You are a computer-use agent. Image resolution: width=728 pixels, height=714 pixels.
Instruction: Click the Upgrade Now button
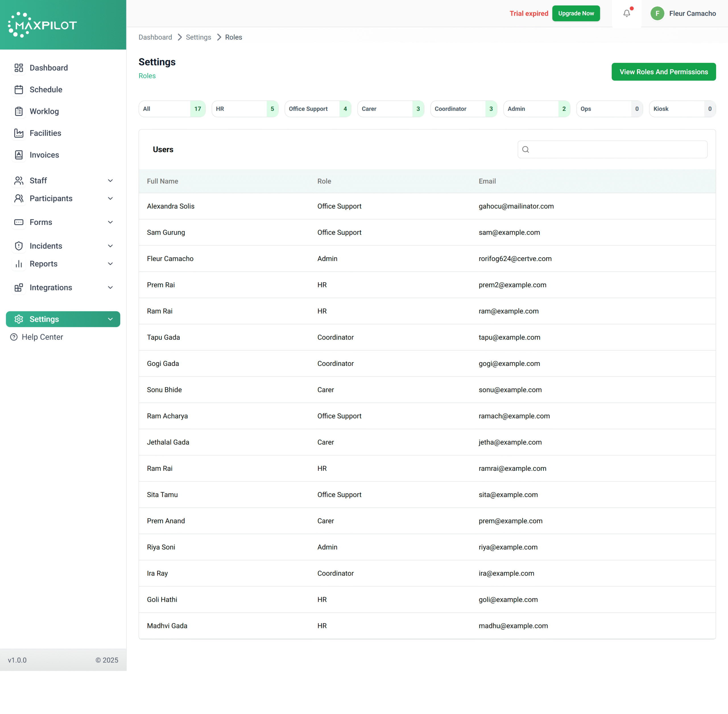click(576, 13)
